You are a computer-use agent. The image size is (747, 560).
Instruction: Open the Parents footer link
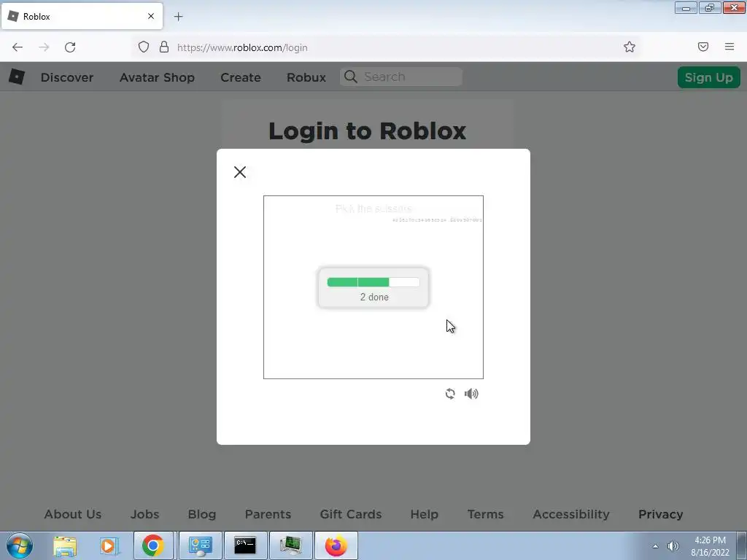tap(268, 514)
